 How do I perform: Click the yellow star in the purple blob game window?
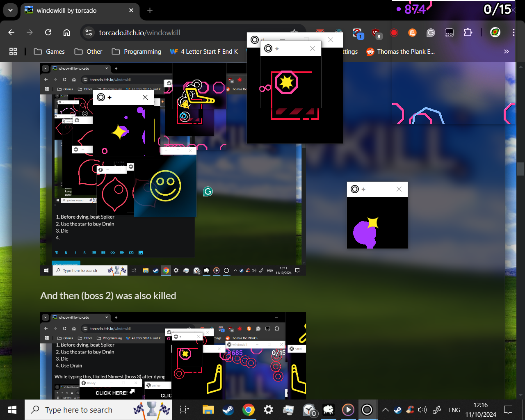372,222
